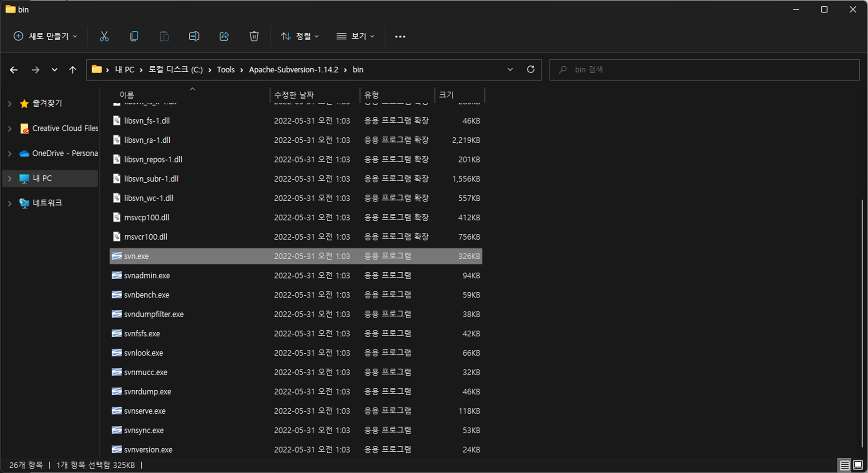Viewport: 868px width, 473px height.
Task: Switch to details view layout icon
Action: click(x=844, y=465)
